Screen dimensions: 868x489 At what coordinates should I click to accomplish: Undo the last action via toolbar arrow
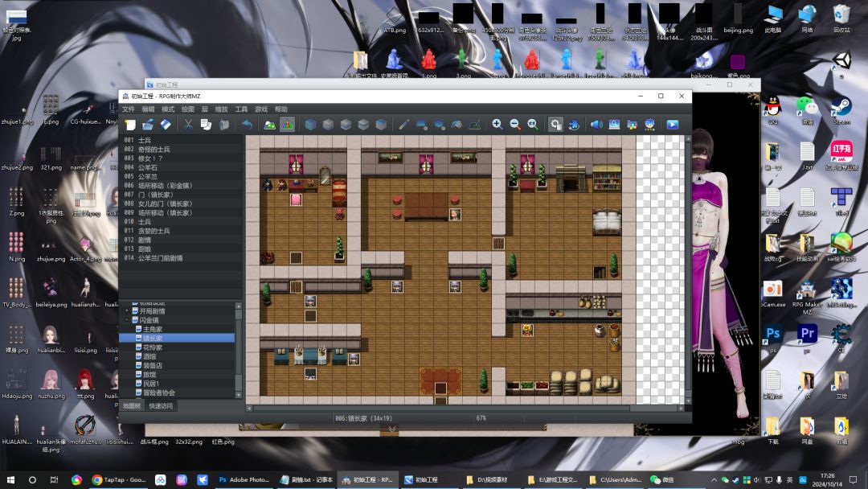247,125
